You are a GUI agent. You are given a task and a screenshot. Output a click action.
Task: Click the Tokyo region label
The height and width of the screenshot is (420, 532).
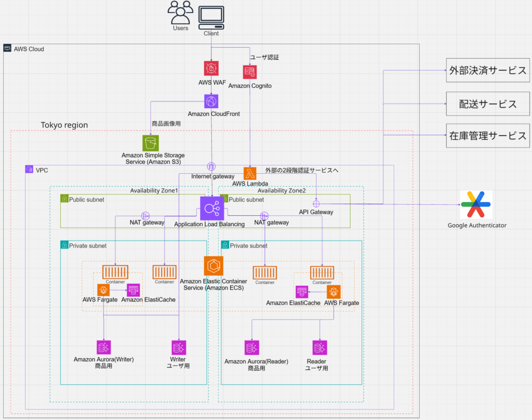(64, 125)
